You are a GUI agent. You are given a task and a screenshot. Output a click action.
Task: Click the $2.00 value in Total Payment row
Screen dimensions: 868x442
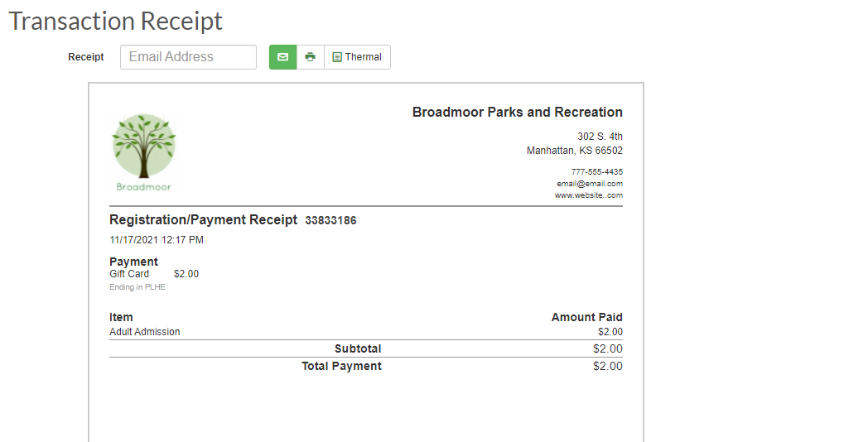point(608,366)
